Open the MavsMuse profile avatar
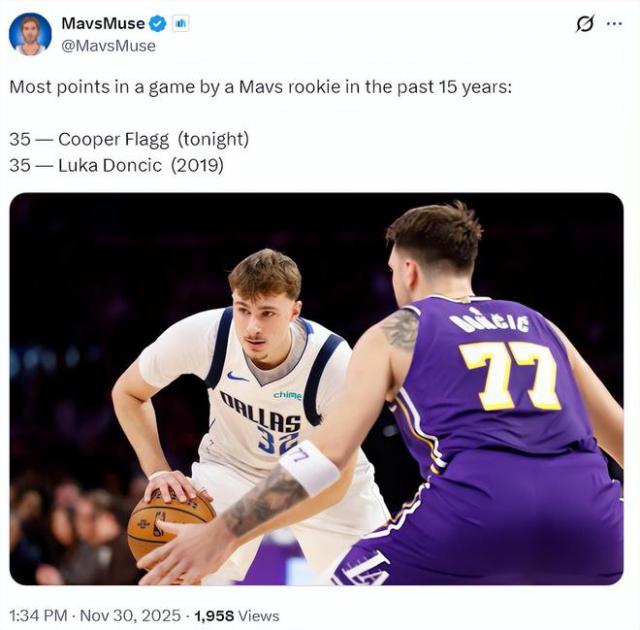 [x=30, y=34]
